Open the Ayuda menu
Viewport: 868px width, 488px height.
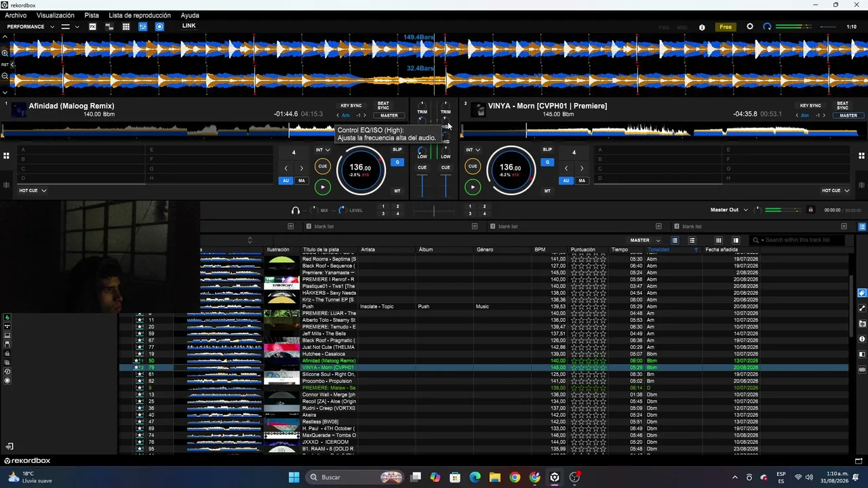pyautogui.click(x=190, y=15)
